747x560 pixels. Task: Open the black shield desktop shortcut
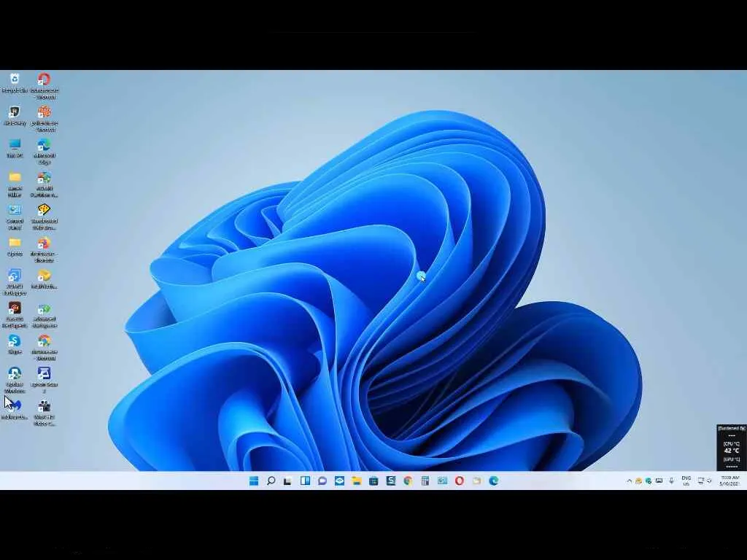click(15, 115)
